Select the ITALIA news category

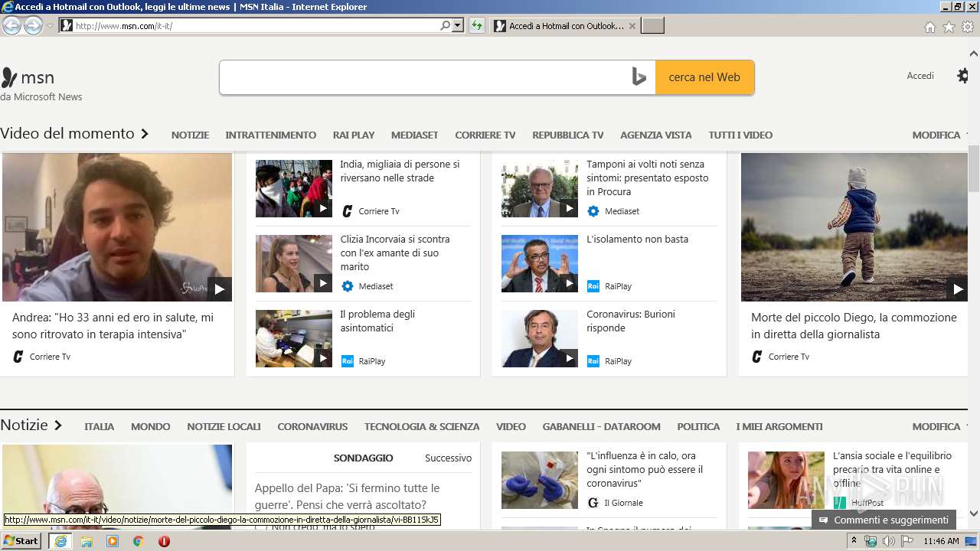click(x=99, y=427)
